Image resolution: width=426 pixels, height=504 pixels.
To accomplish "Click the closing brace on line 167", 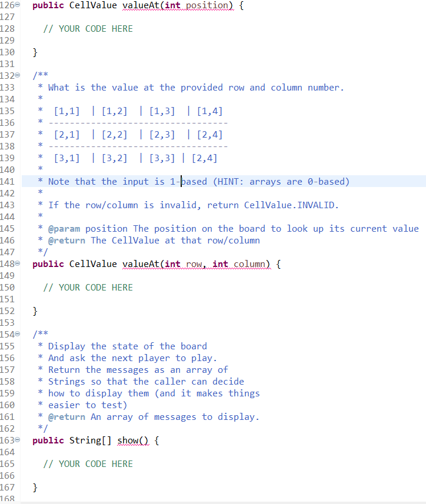I will [35, 488].
